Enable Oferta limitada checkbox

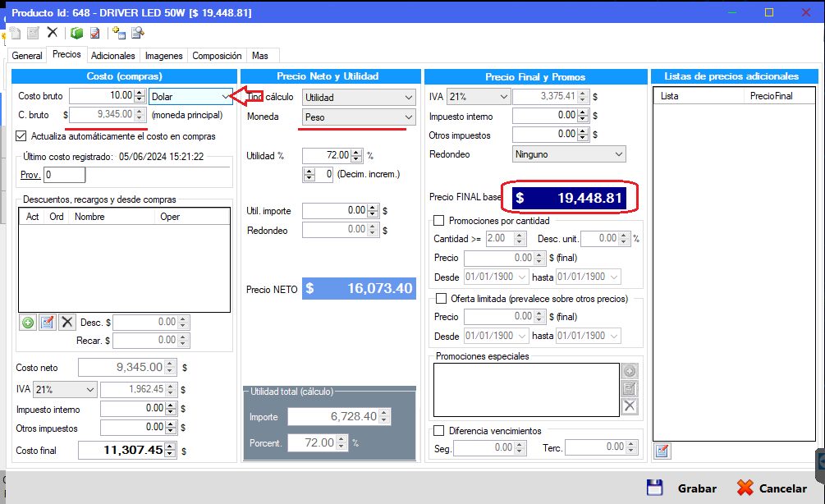(441, 298)
